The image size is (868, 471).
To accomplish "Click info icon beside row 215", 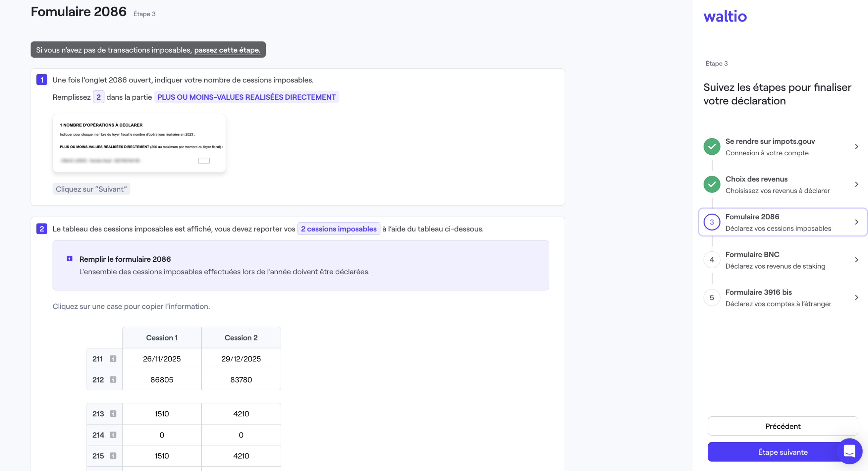I will [x=113, y=456].
